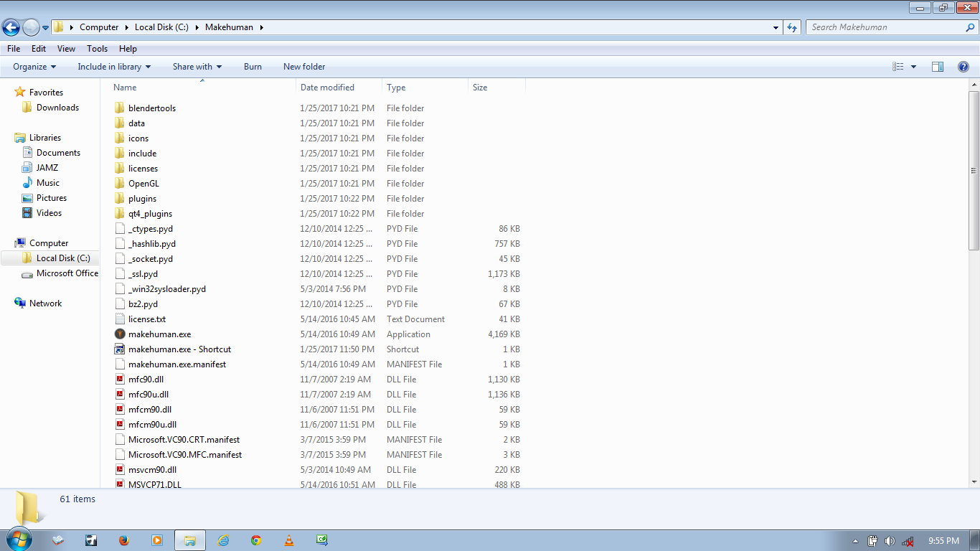The height and width of the screenshot is (551, 980).
Task: Select OpenGL folder name
Action: pos(143,184)
